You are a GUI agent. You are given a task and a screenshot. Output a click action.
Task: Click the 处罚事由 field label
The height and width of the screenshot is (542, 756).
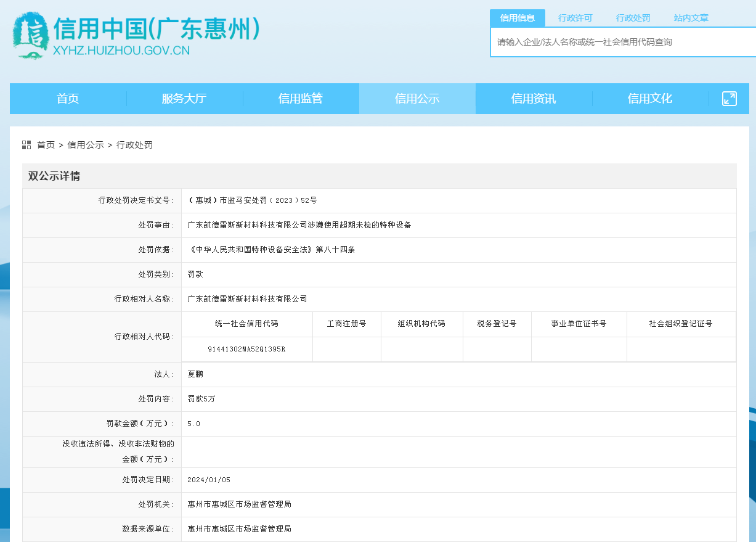pos(156,225)
